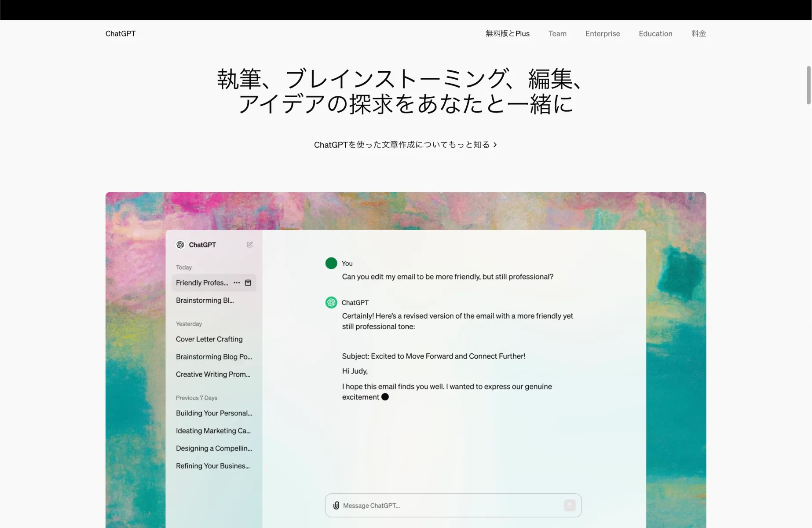Open the Team nav item
Viewport: 812px width, 528px height.
[557, 33]
